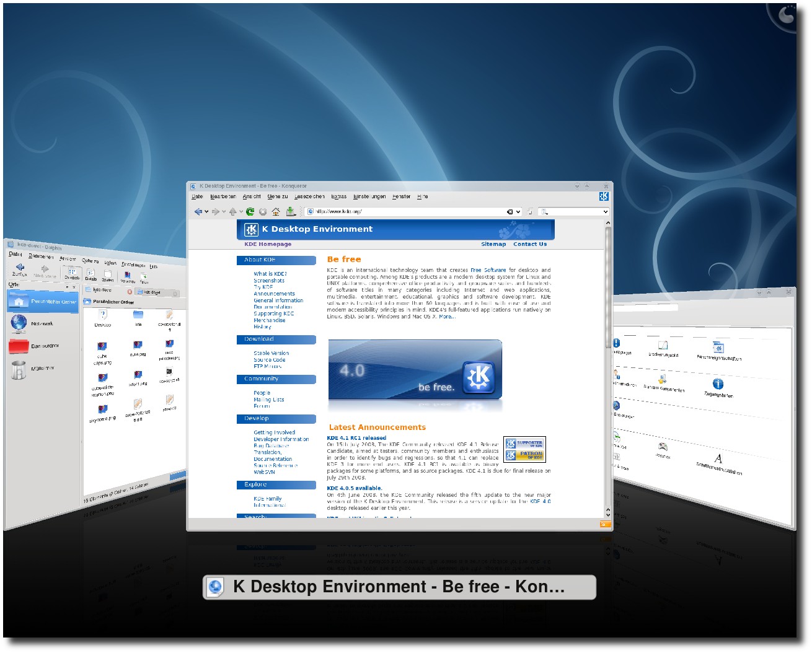Click scrollbar down arrow in Konqueror
812x653 pixels.
(x=608, y=515)
